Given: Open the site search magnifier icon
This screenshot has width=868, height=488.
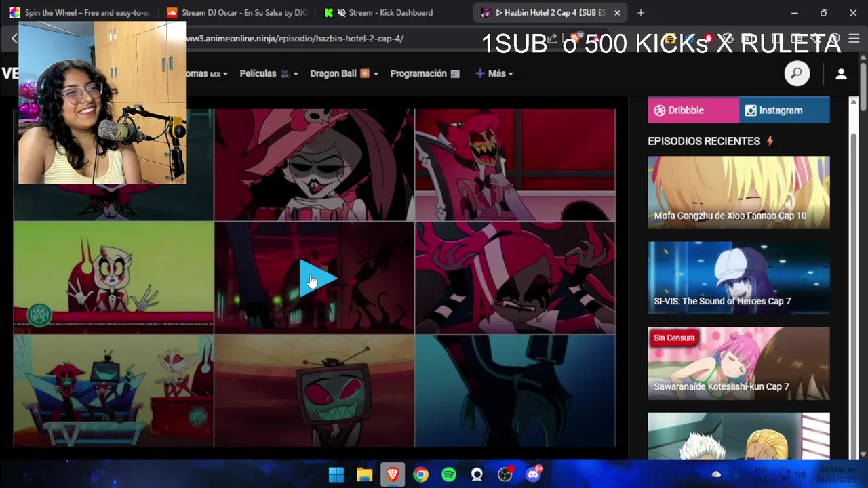Looking at the screenshot, I should click(x=797, y=73).
